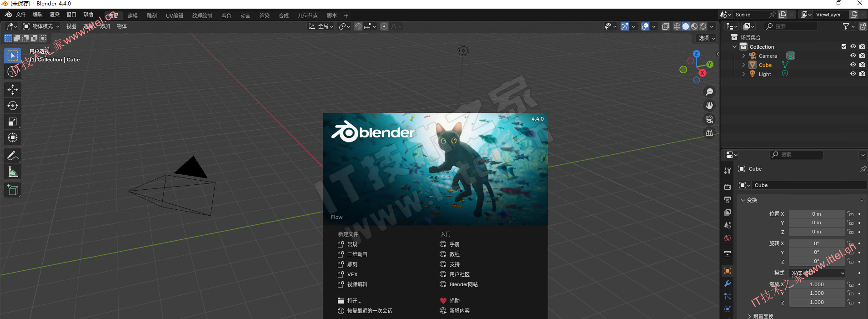Click 打开... on splash screen
Viewport: 868px width, 319px height.
tap(350, 301)
